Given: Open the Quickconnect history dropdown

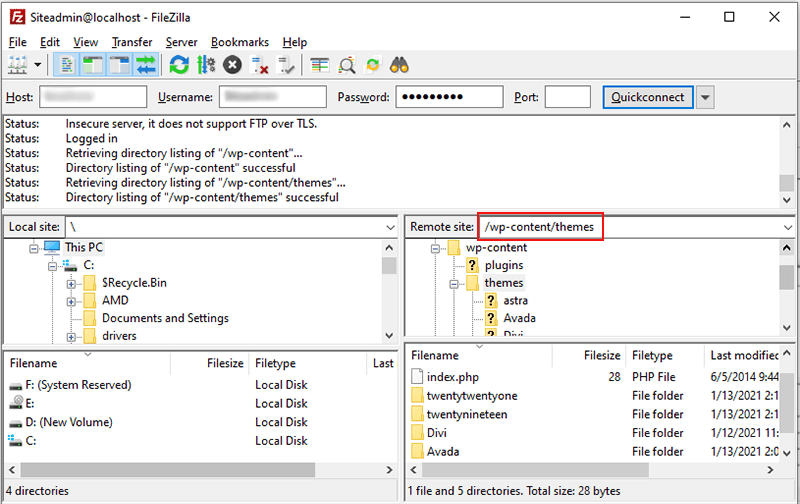Looking at the screenshot, I should [x=705, y=97].
